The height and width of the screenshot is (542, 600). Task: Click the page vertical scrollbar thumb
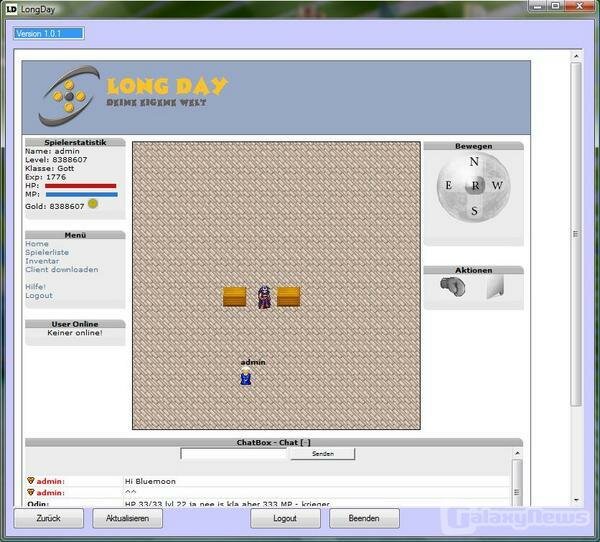pos(576,233)
